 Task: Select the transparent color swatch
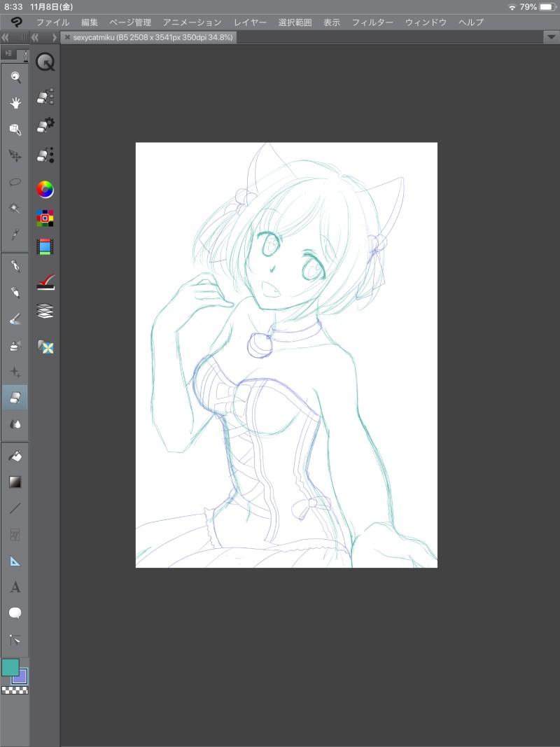point(15,690)
